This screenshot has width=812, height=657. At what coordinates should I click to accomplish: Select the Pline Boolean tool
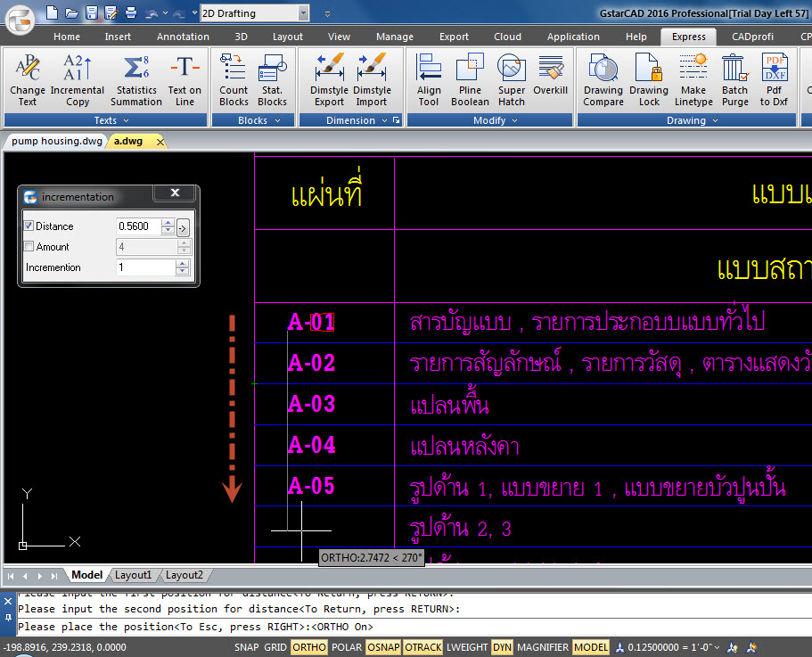point(470,80)
